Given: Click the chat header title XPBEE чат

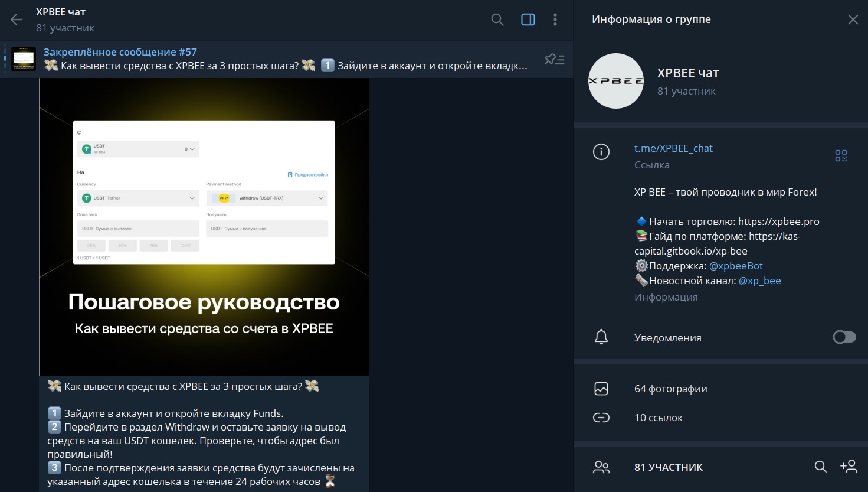Looking at the screenshot, I should tap(61, 12).
